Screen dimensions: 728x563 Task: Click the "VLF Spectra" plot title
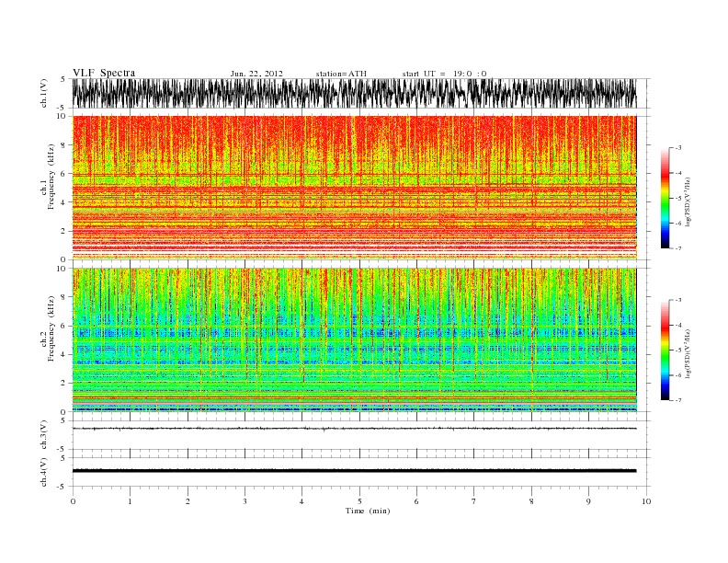point(104,73)
